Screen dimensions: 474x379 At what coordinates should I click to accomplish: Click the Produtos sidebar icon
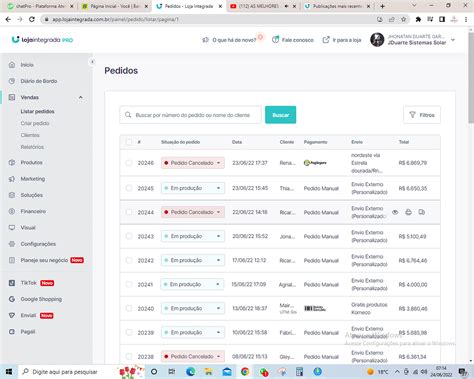click(x=12, y=162)
